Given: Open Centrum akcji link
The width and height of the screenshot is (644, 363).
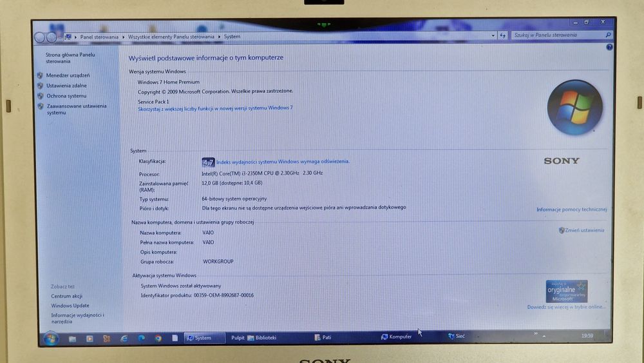Looking at the screenshot, I should [x=66, y=297].
